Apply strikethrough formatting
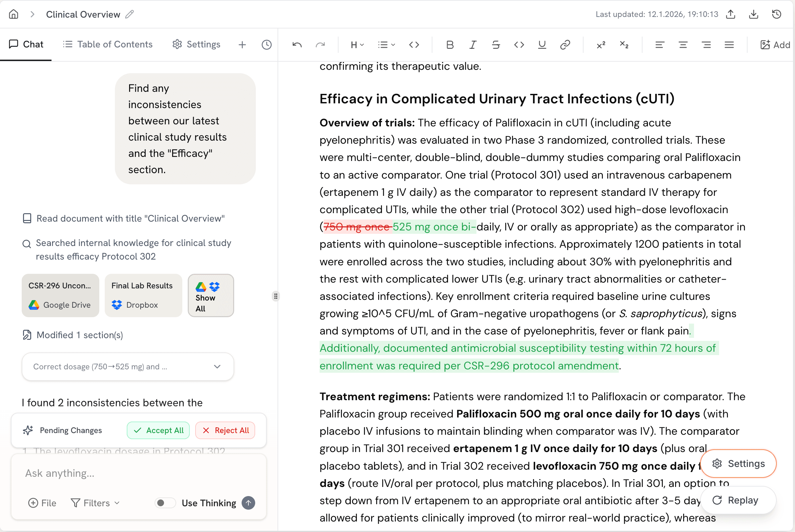 click(x=496, y=44)
